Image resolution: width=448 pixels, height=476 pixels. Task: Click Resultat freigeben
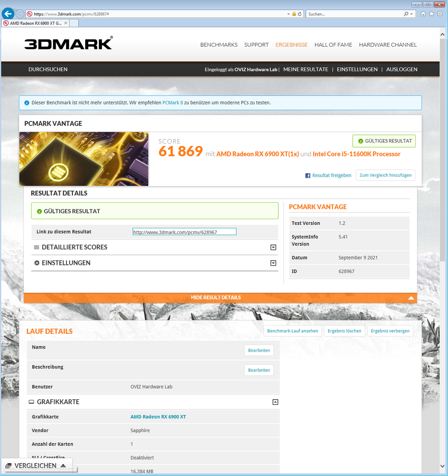[x=332, y=175]
